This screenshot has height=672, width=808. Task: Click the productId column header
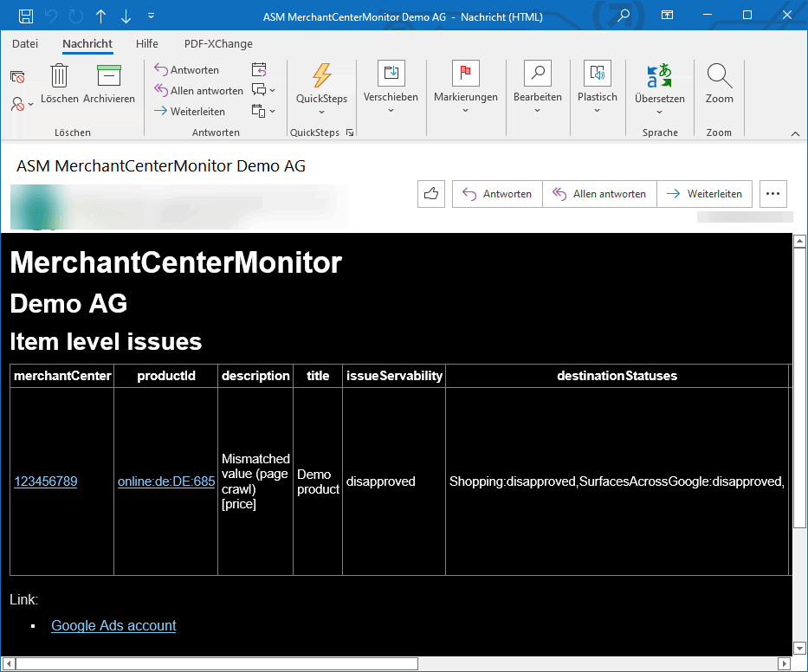click(166, 376)
